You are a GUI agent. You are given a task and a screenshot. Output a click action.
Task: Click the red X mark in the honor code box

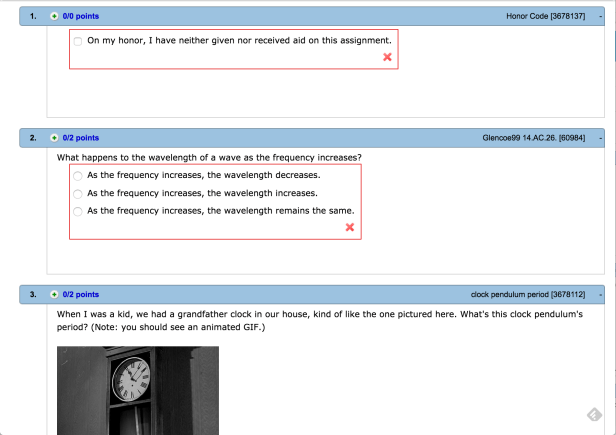pos(388,58)
